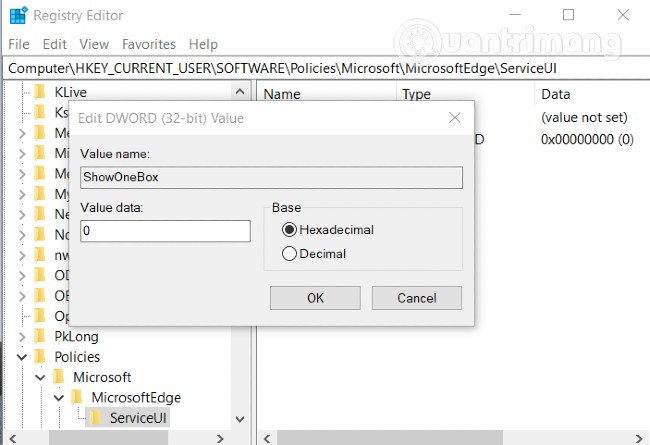Select the ServiceUI key
This screenshot has height=445, width=650.
click(x=138, y=418)
